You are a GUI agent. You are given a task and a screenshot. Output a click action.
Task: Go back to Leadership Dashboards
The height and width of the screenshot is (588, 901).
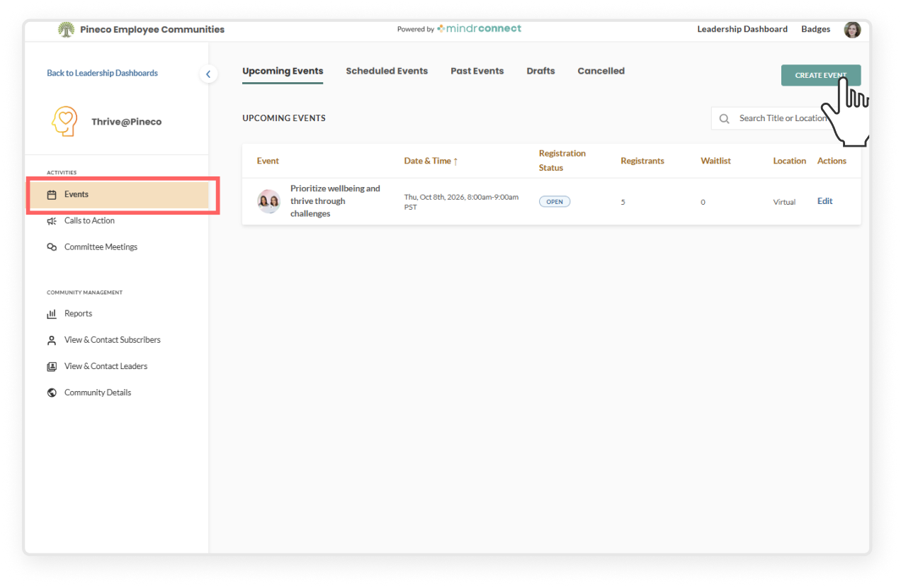pos(102,73)
